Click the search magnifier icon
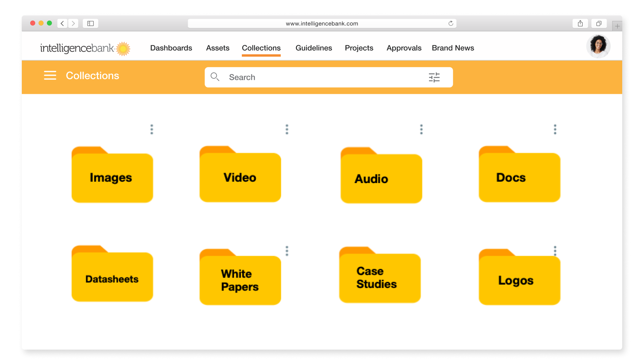 215,77
